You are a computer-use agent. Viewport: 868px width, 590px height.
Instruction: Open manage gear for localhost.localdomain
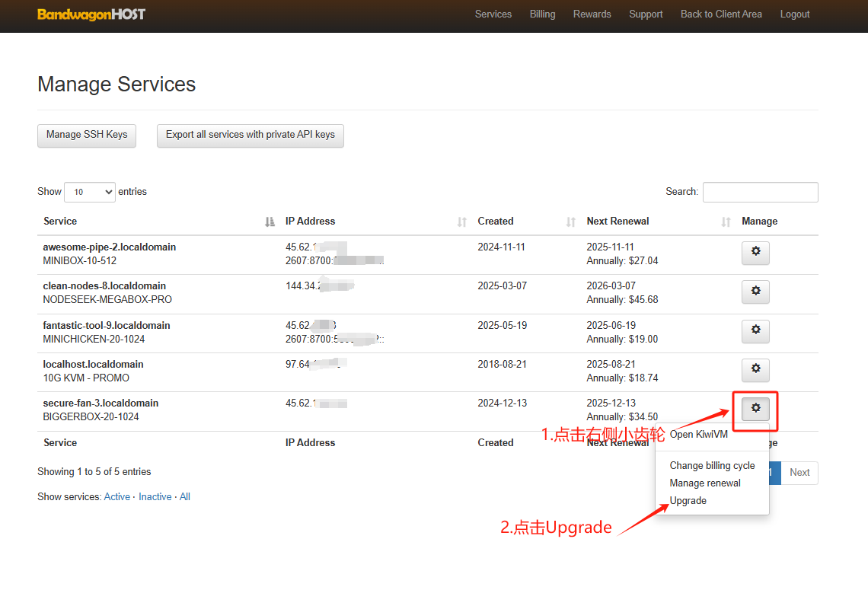(755, 370)
